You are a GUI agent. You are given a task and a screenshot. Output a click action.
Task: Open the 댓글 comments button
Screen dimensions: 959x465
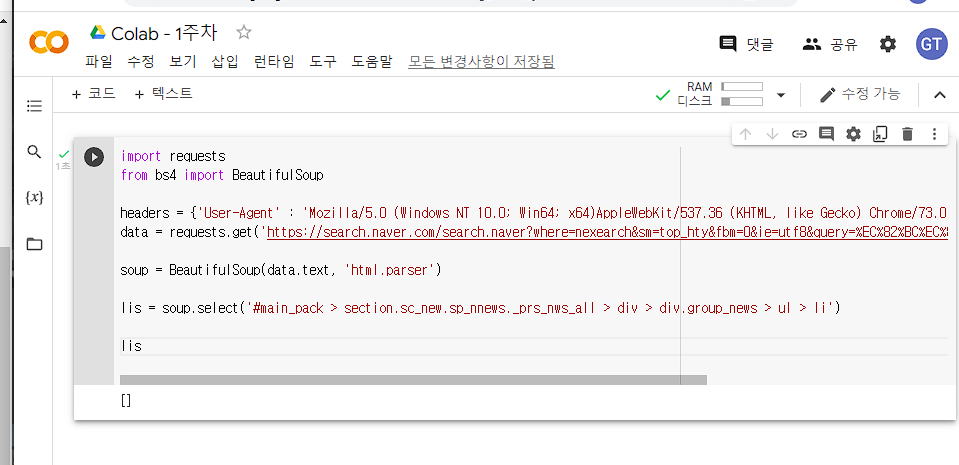point(747,44)
